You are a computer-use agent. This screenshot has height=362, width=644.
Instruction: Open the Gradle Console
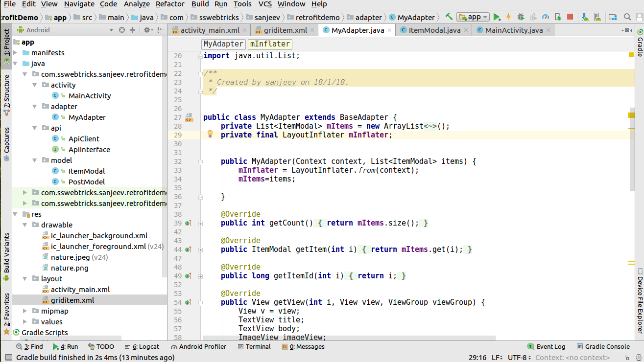tap(603, 346)
